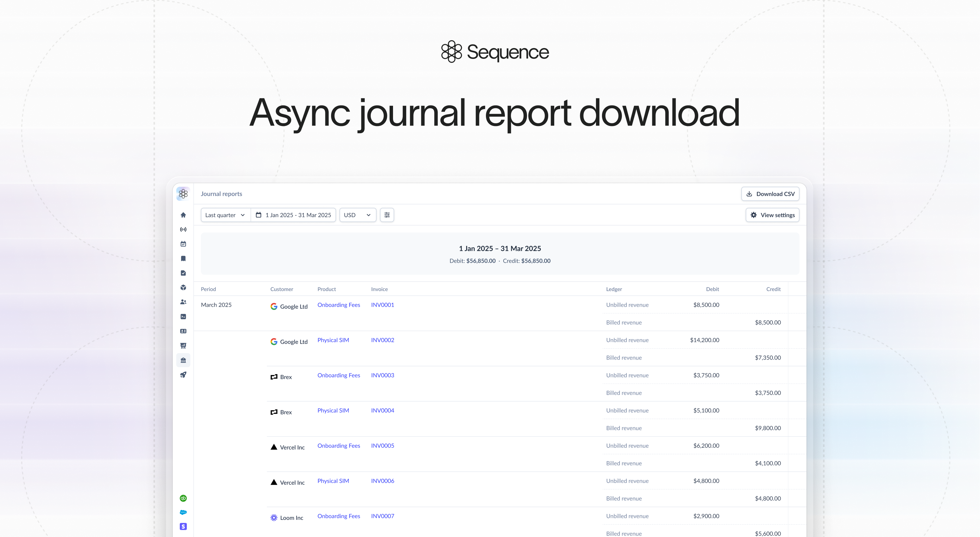Click the Vercel logo in the INV0005 row
This screenshot has width=980, height=537.
pos(274,447)
